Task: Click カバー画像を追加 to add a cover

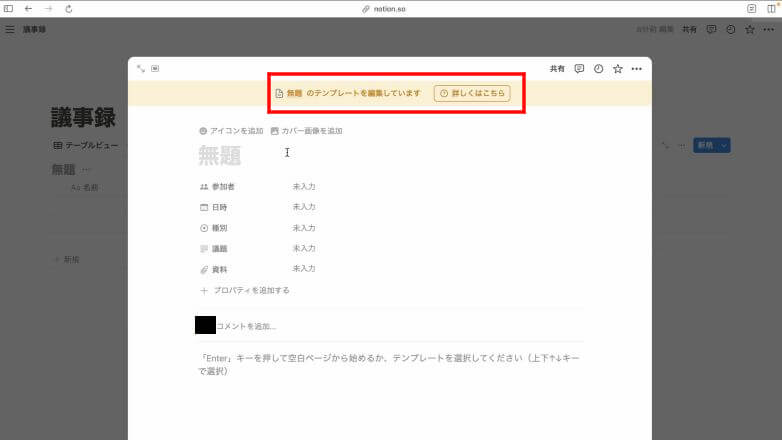Action: (307, 131)
